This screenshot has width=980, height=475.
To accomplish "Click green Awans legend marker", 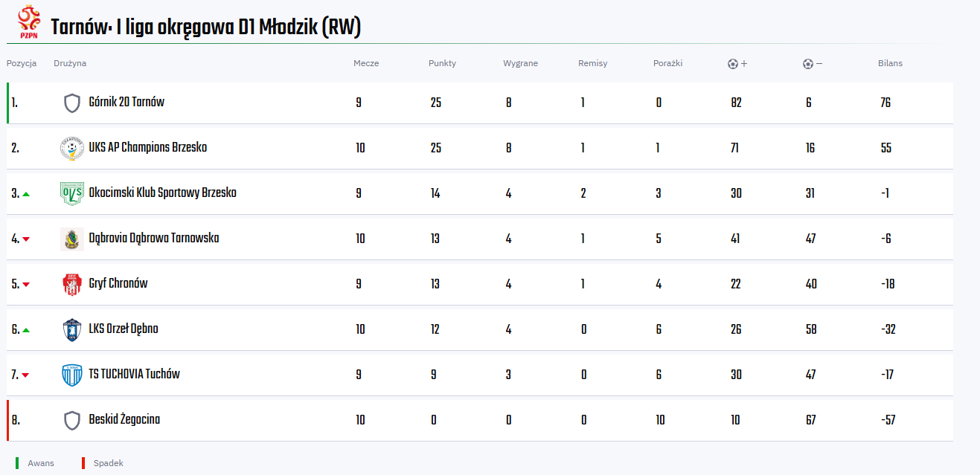I will pyautogui.click(x=16, y=463).
